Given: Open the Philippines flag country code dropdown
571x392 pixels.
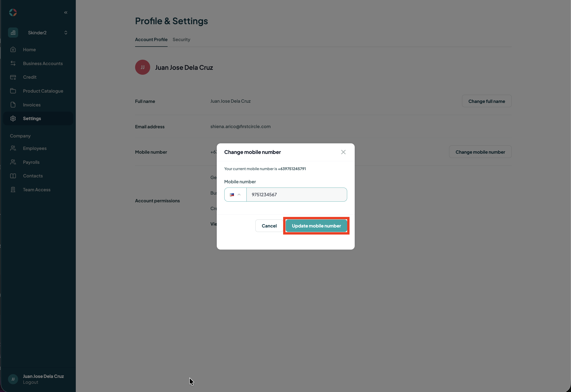Looking at the screenshot, I should click(235, 195).
